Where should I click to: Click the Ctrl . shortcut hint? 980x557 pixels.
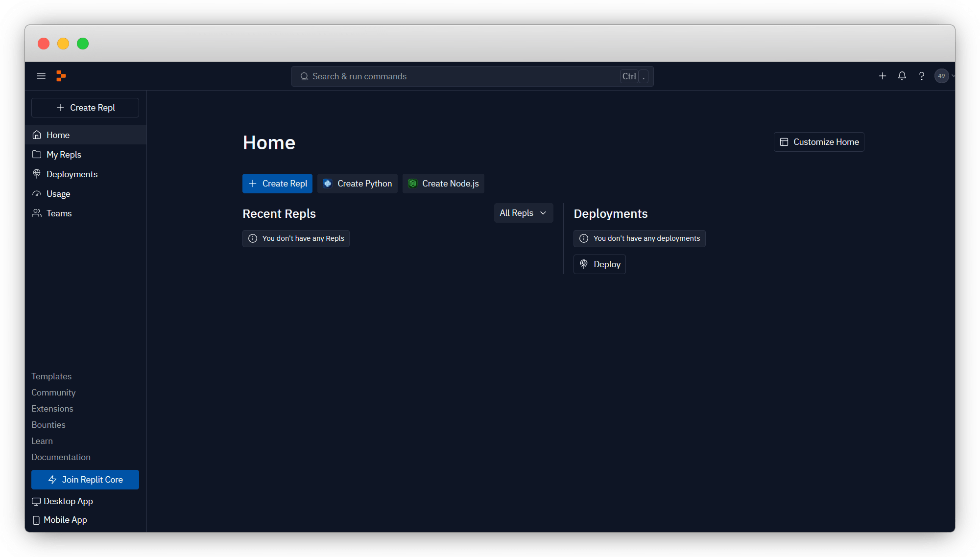[x=634, y=76]
